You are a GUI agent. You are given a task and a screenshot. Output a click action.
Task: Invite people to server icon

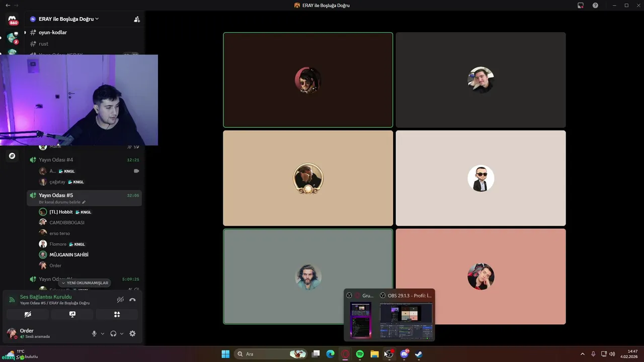pyautogui.click(x=136, y=19)
